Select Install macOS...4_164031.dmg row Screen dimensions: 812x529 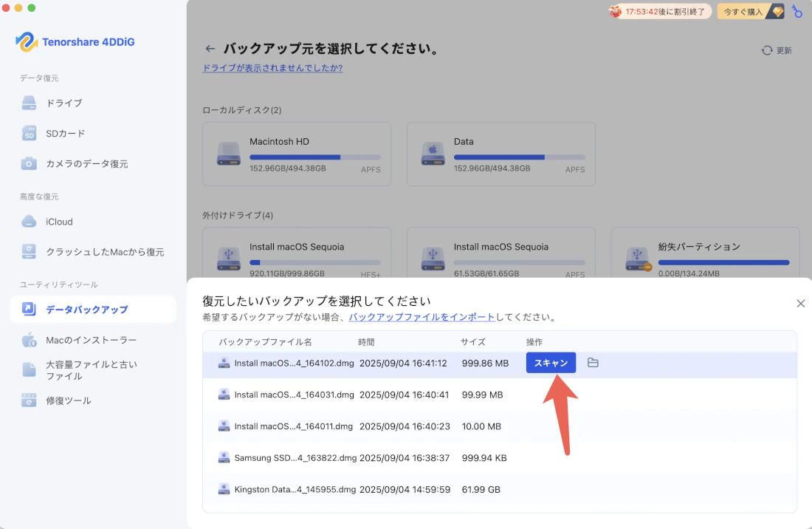(500, 395)
